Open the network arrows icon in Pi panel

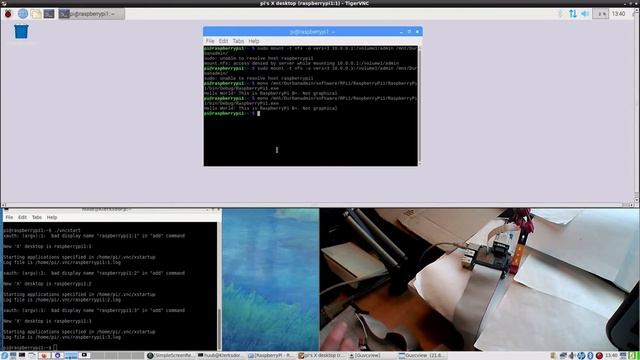pyautogui.click(x=573, y=14)
